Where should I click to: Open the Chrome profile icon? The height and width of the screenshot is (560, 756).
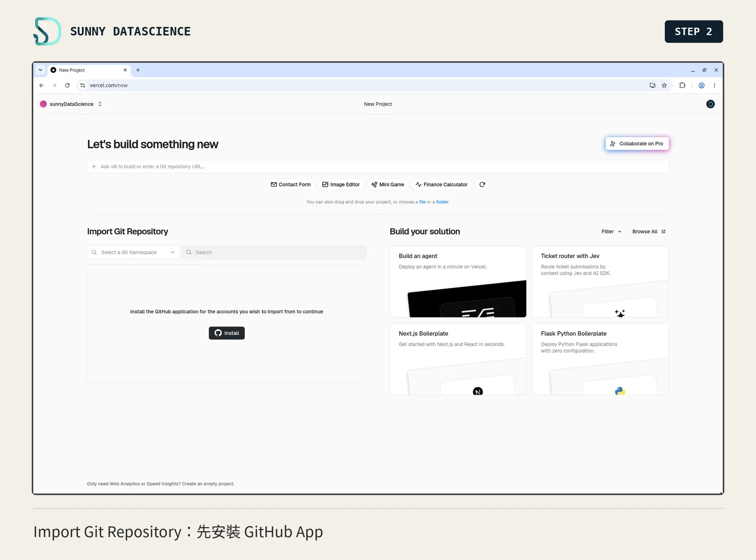click(702, 86)
